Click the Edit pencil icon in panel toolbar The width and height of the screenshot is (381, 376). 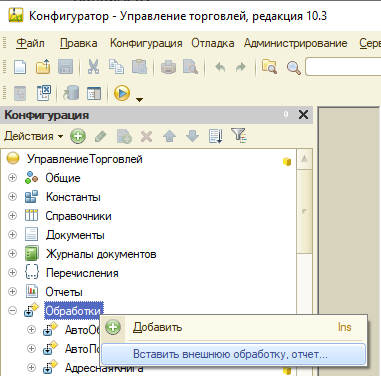coord(101,136)
